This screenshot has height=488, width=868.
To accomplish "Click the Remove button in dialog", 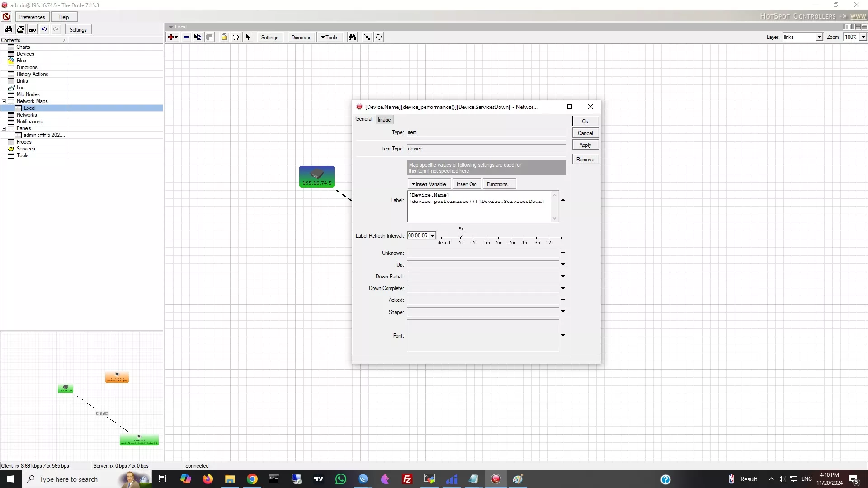I will 585,159.
